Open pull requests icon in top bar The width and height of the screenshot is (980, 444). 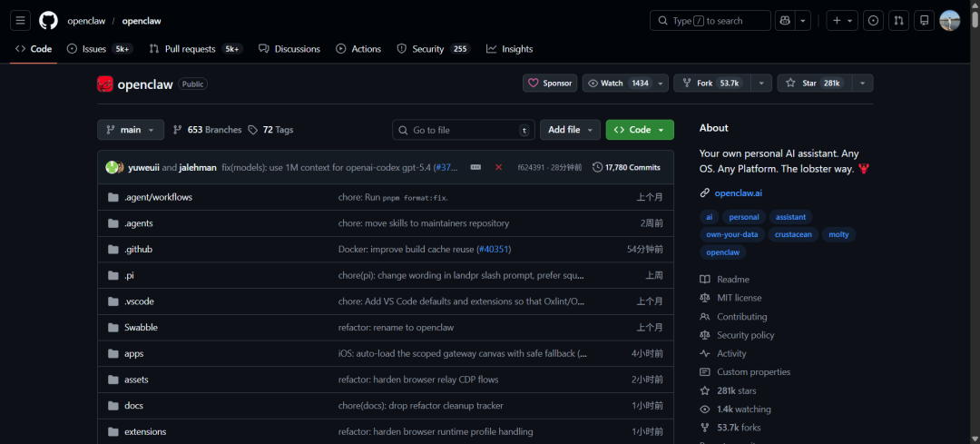click(x=898, y=20)
